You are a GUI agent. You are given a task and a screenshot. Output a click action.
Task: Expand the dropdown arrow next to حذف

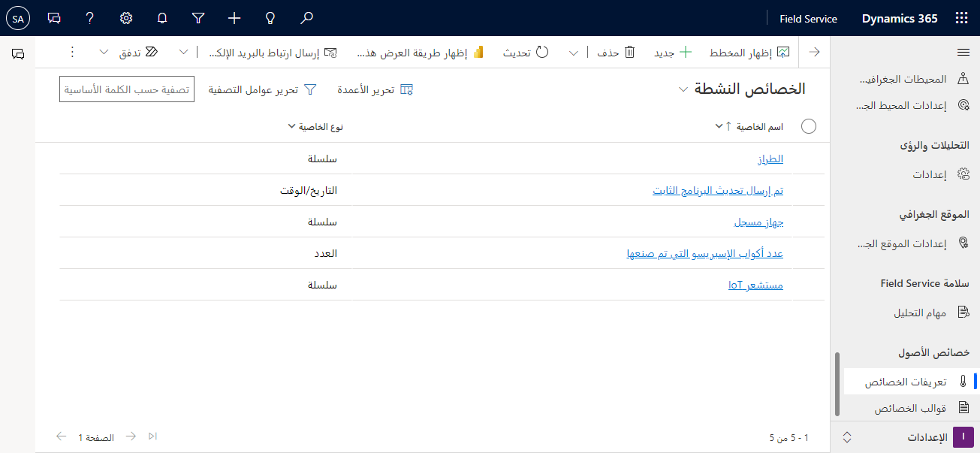(x=574, y=53)
